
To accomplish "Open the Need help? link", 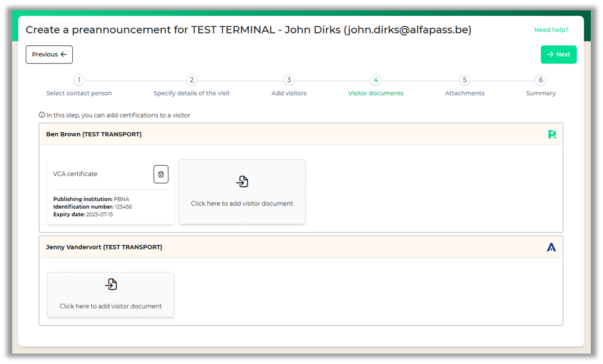I will 551,30.
